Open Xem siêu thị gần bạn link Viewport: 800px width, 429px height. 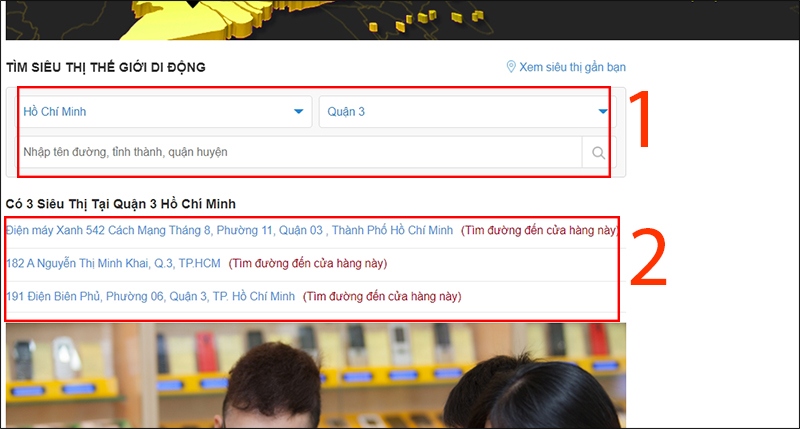[572, 67]
